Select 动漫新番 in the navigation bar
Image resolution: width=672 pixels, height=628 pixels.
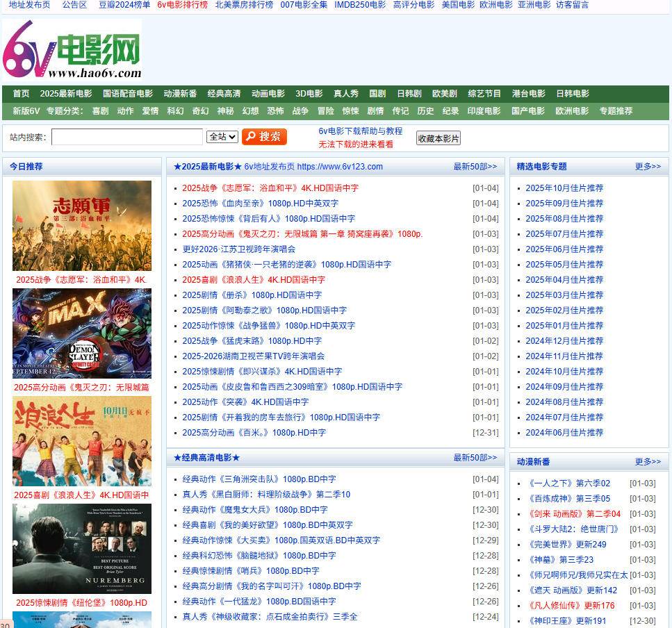(x=180, y=94)
